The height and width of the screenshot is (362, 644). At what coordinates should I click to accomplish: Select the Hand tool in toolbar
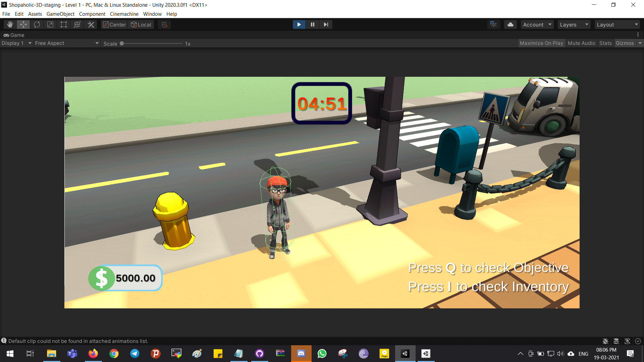pyautogui.click(x=10, y=24)
